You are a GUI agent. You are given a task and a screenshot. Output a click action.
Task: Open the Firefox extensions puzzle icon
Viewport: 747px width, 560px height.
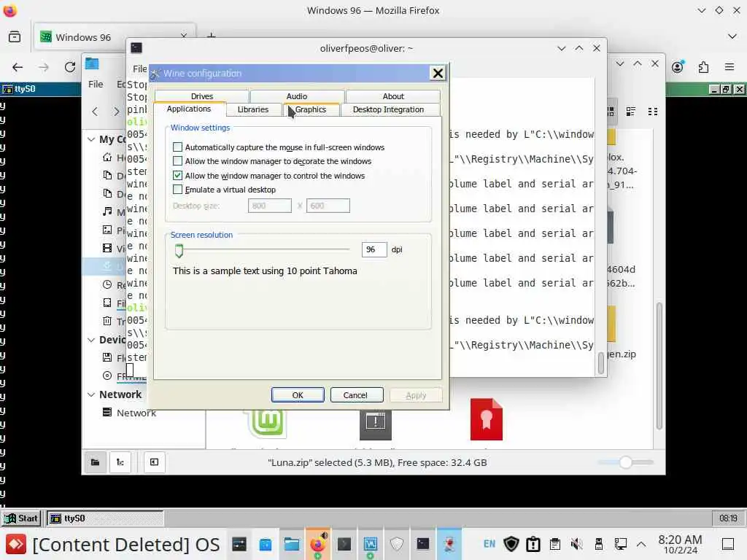coord(704,67)
